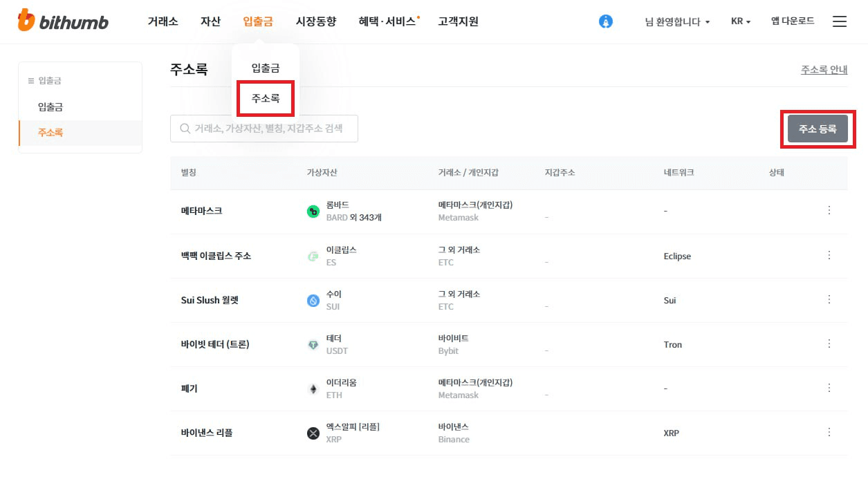
Task: Click the blue notification icon in header
Action: pos(606,21)
